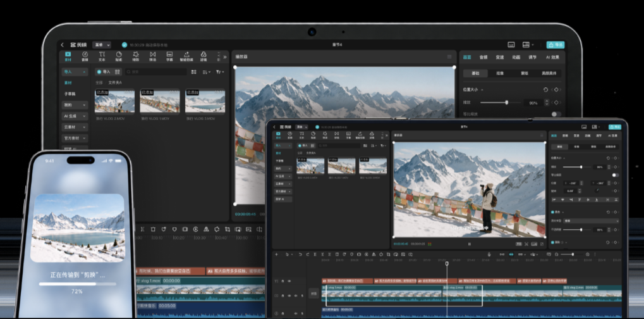This screenshot has width=644, height=319.
Task: Pause playback in the tablet player
Action: tap(470, 244)
